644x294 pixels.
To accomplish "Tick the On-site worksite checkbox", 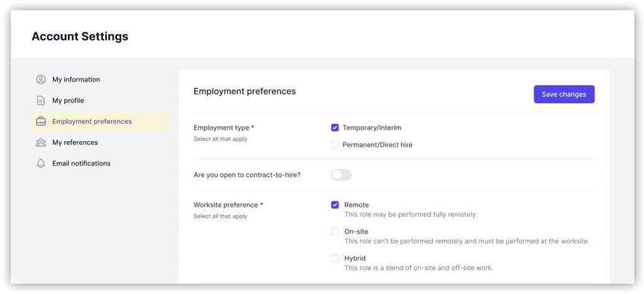I will point(335,232).
